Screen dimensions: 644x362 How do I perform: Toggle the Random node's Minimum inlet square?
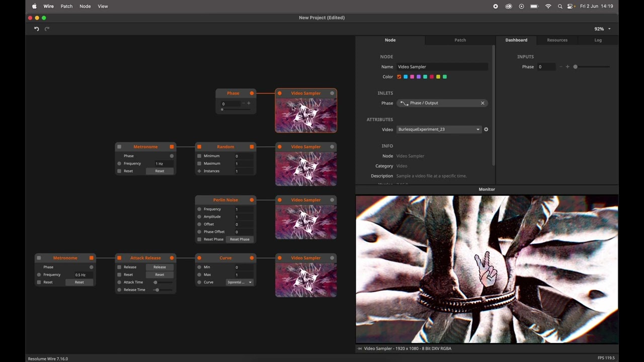pyautogui.click(x=199, y=156)
